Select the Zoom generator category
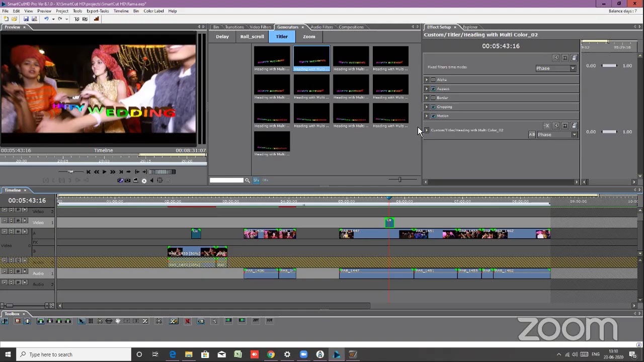 309,37
